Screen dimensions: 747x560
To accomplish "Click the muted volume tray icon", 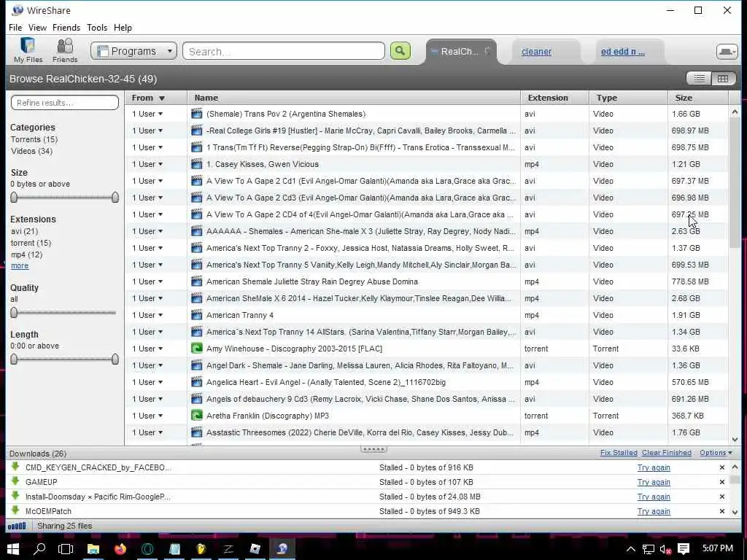I will 665,549.
